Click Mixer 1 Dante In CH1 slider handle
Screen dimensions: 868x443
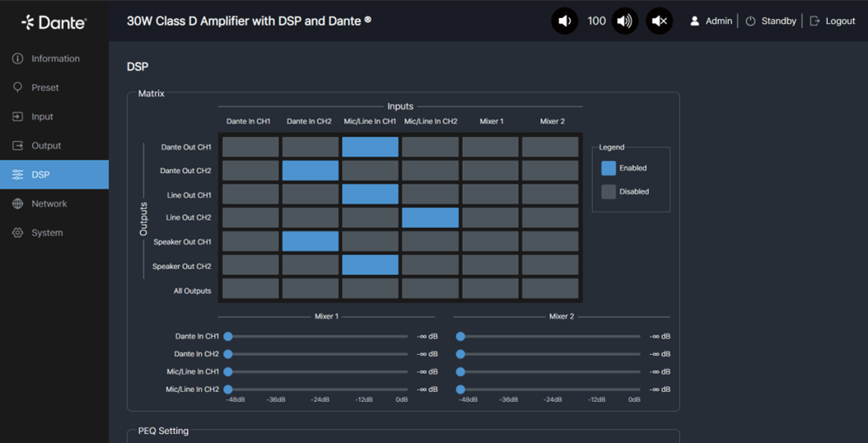(228, 336)
